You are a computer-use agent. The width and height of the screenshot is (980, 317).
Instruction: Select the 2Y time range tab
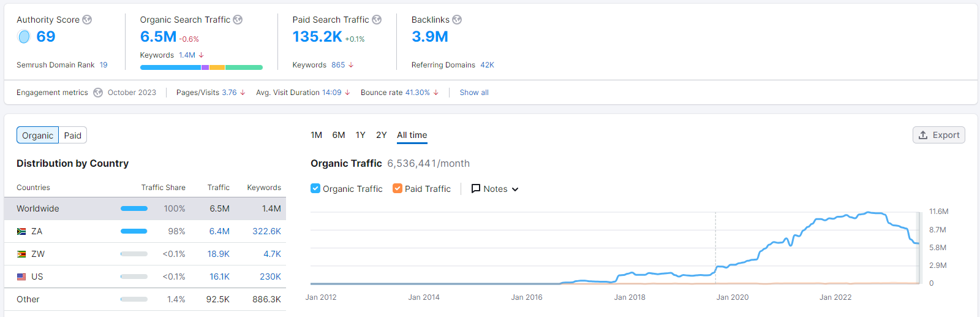coord(381,135)
